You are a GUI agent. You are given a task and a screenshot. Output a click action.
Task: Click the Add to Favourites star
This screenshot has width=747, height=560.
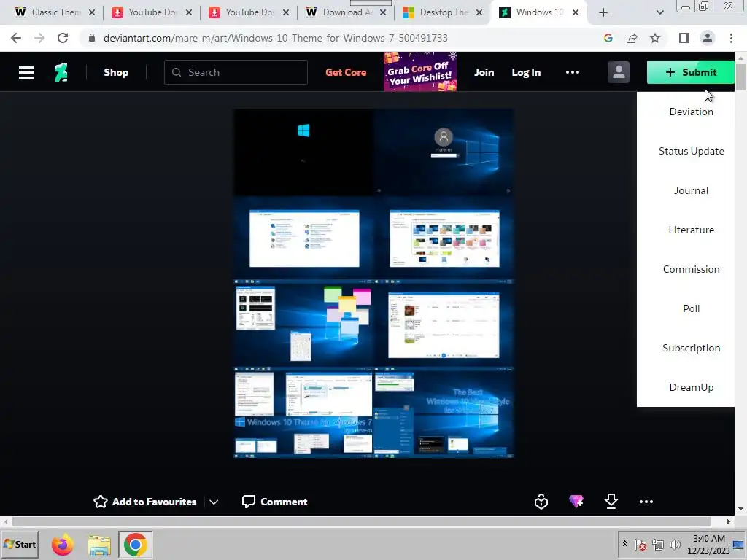[x=101, y=502]
